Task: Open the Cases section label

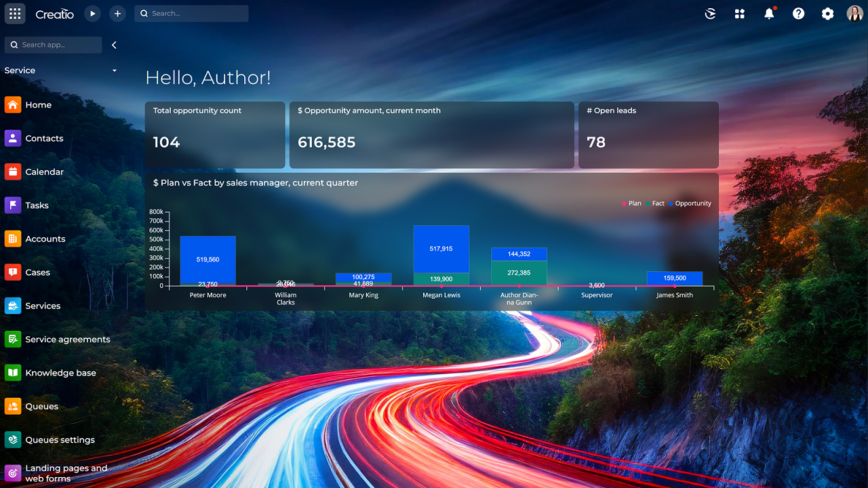Action: click(38, 272)
